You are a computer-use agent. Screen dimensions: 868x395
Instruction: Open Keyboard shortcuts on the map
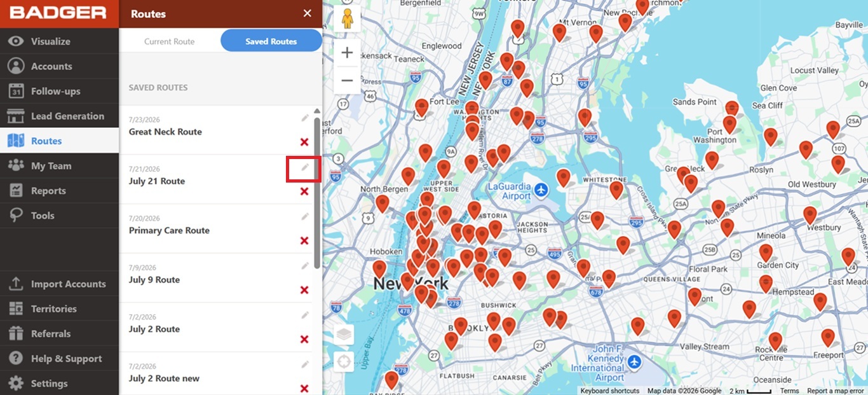(x=609, y=391)
